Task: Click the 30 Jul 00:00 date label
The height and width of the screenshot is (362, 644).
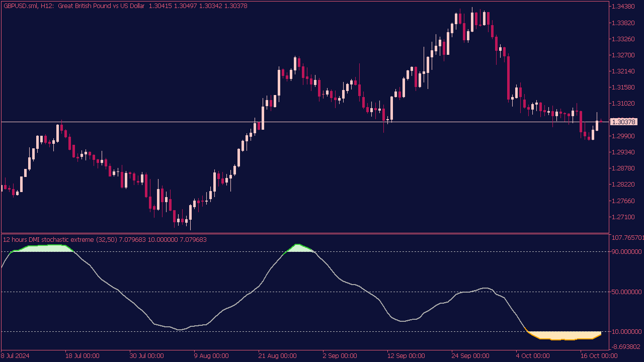Action: pos(147,356)
